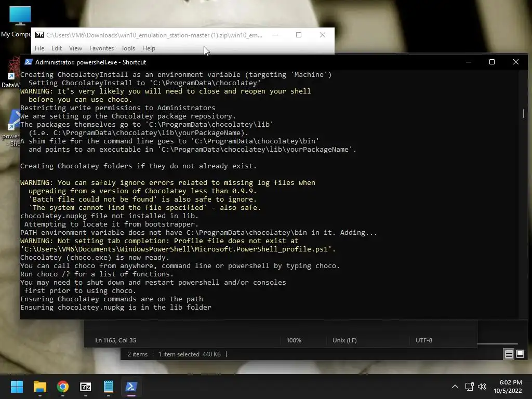Click the '2 items' status text
532x399 pixels.
point(137,354)
